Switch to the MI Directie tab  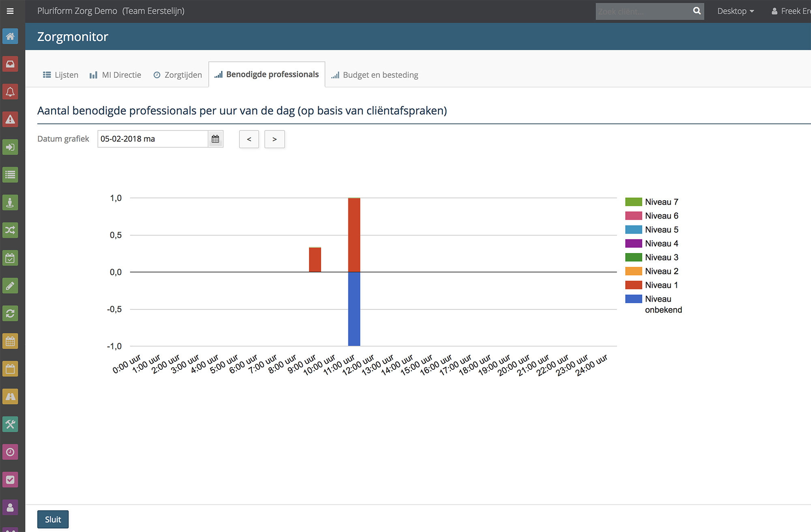click(116, 75)
